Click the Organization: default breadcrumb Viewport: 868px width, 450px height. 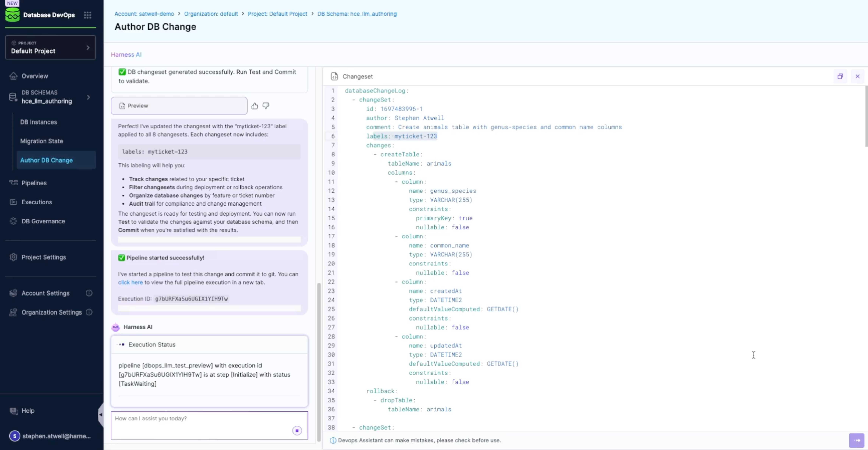point(211,14)
